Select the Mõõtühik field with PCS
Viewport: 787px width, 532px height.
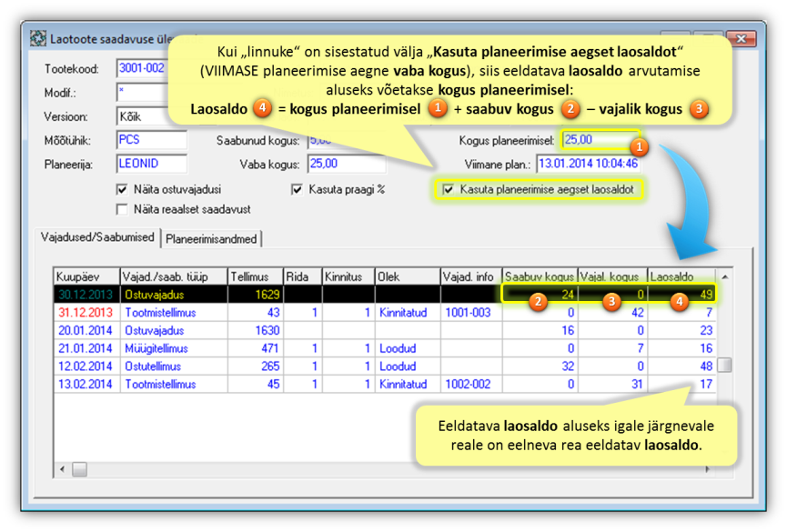pos(152,140)
